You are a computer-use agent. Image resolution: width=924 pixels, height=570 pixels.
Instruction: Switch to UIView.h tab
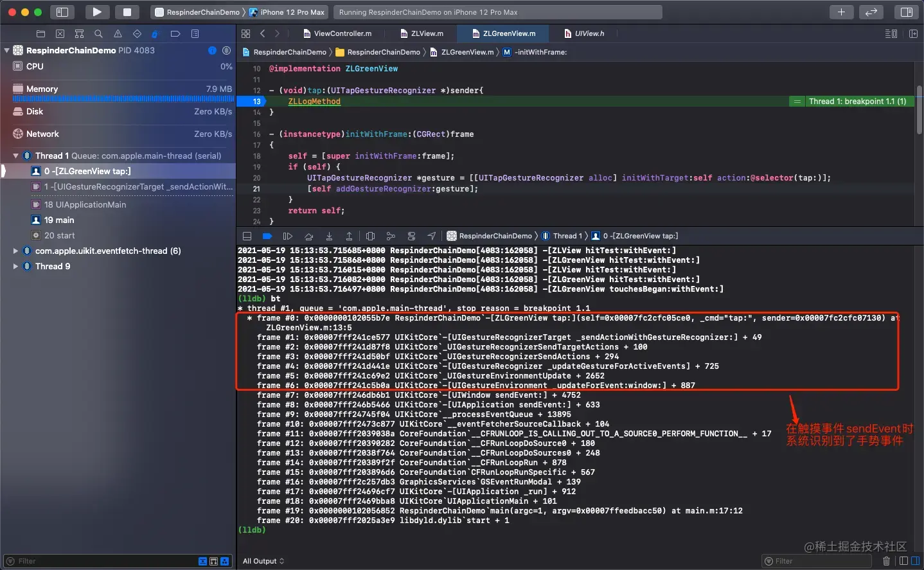point(584,33)
